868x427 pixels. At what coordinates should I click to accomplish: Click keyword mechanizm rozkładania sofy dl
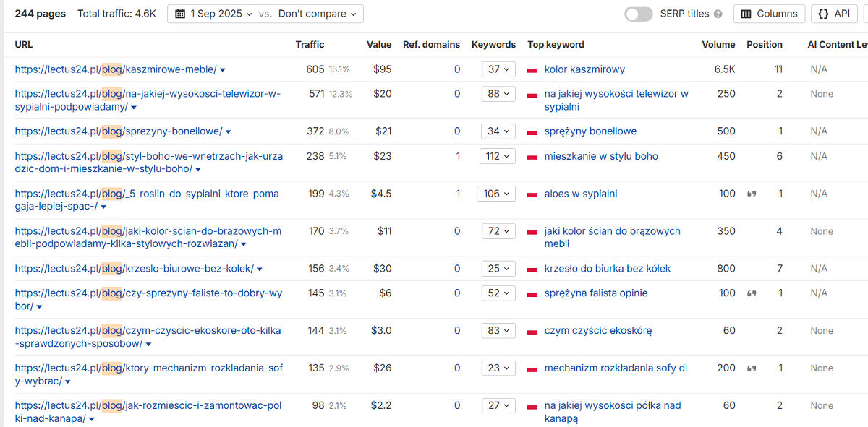coord(616,368)
